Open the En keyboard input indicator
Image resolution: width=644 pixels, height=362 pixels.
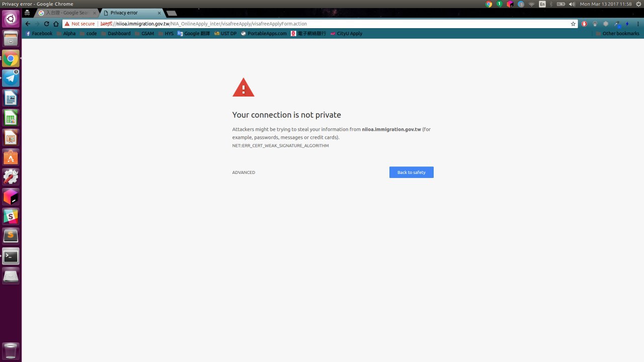(542, 4)
